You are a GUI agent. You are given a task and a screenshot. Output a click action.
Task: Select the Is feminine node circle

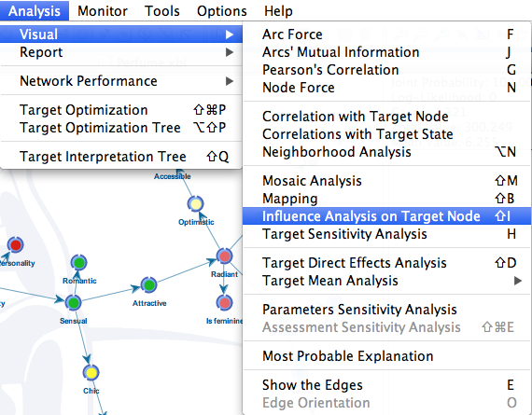tap(224, 302)
